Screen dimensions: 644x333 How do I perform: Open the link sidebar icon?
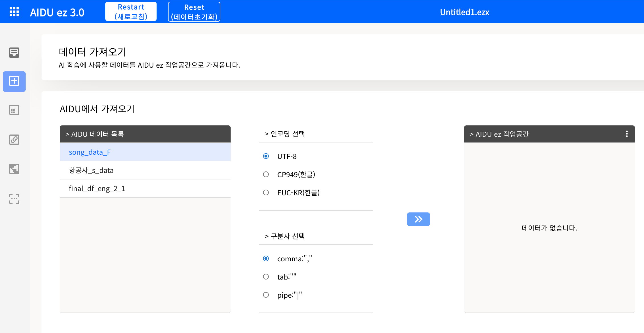(14, 140)
